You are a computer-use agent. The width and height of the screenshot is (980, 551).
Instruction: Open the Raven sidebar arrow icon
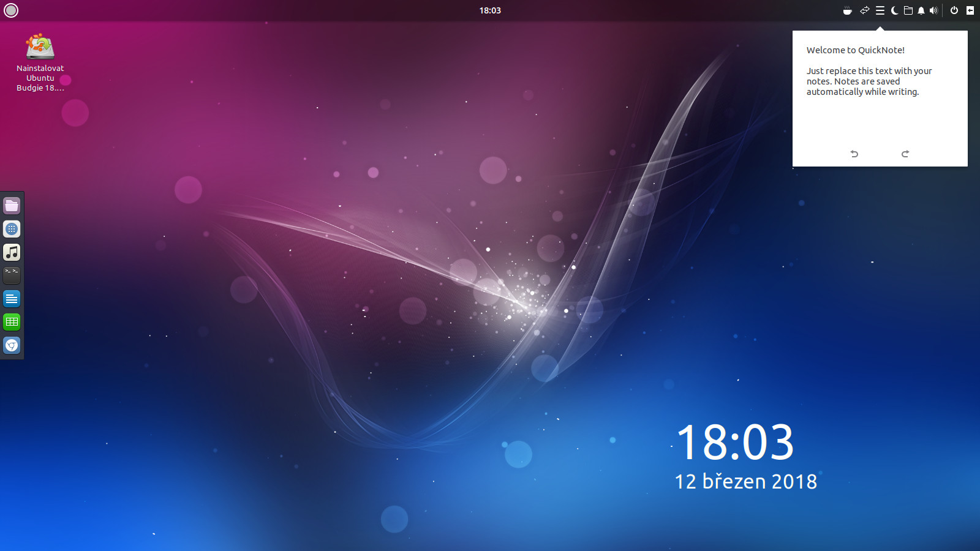pos(970,10)
